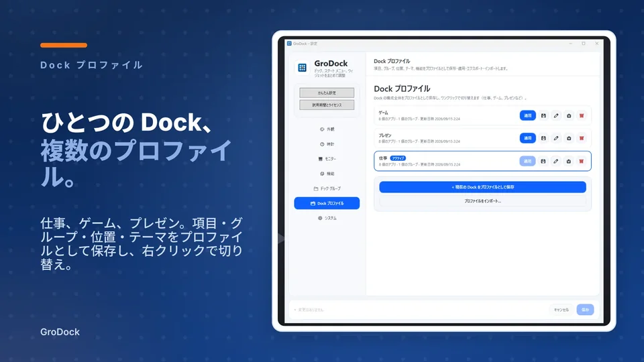Click the キャンセル button
The height and width of the screenshot is (362, 644).
[x=561, y=310]
